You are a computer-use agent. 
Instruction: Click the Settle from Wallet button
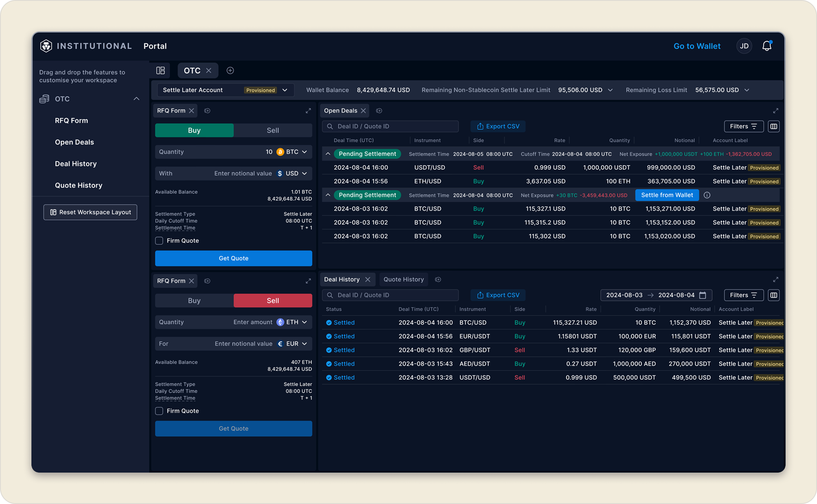click(667, 195)
